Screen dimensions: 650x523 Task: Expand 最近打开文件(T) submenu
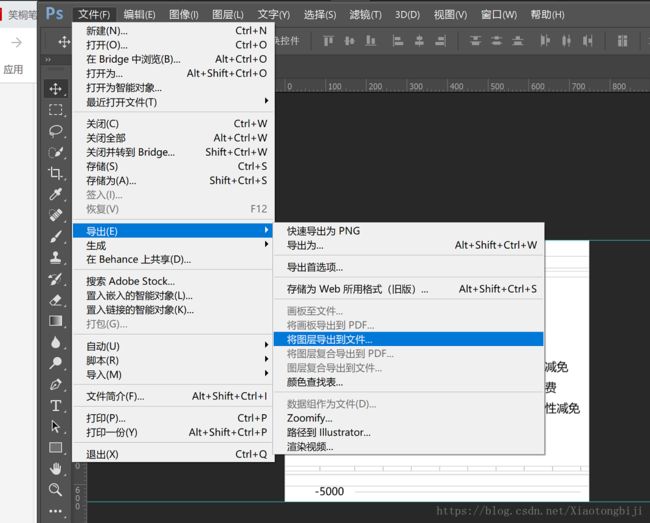coord(173,102)
